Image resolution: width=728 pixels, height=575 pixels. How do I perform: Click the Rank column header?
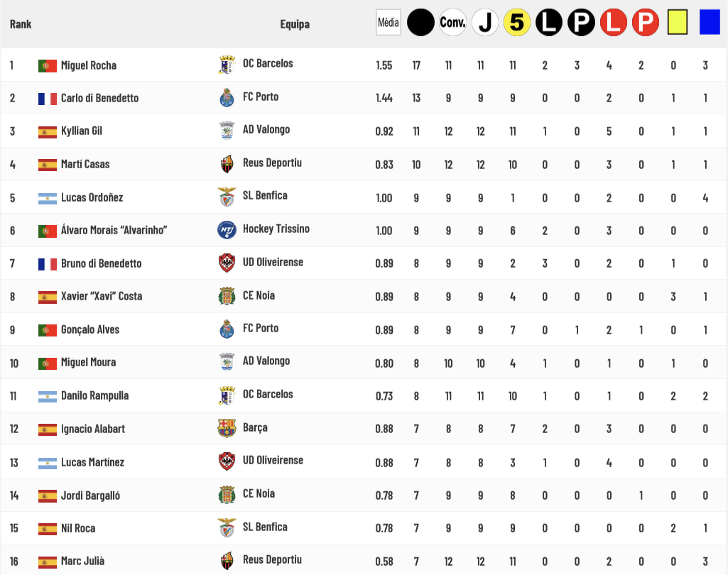[x=21, y=24]
